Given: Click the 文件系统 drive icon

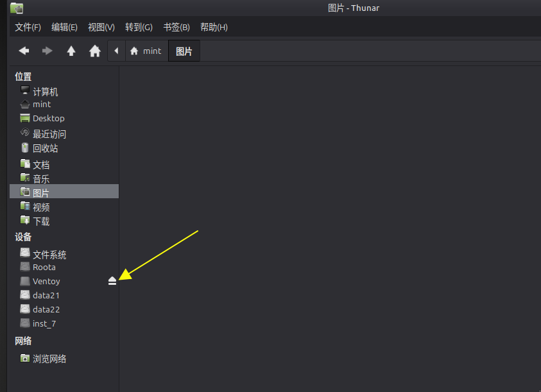Looking at the screenshot, I should click(25, 253).
